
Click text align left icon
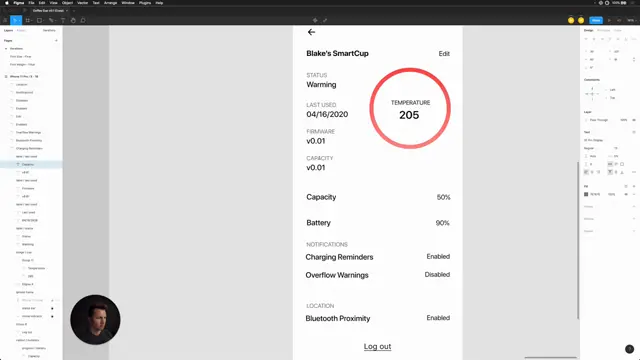(x=586, y=172)
